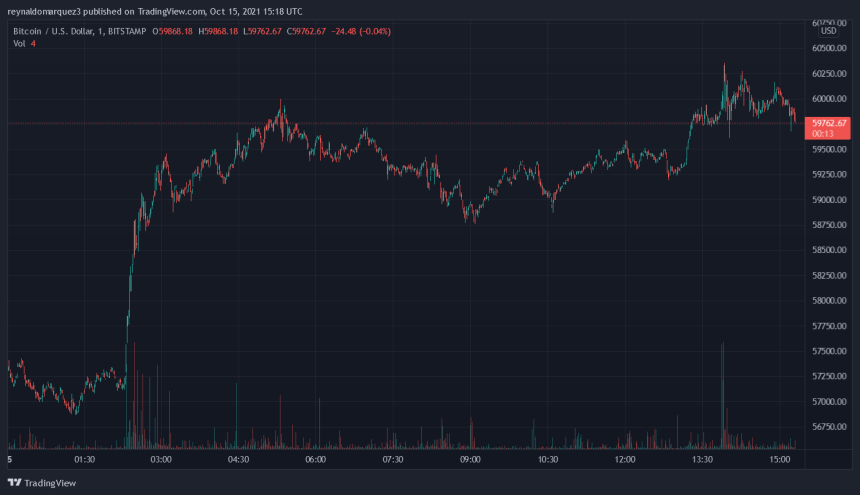Viewport: 860px width, 495px height.
Task: Click the 09:00 time axis label
Action: tap(470, 459)
